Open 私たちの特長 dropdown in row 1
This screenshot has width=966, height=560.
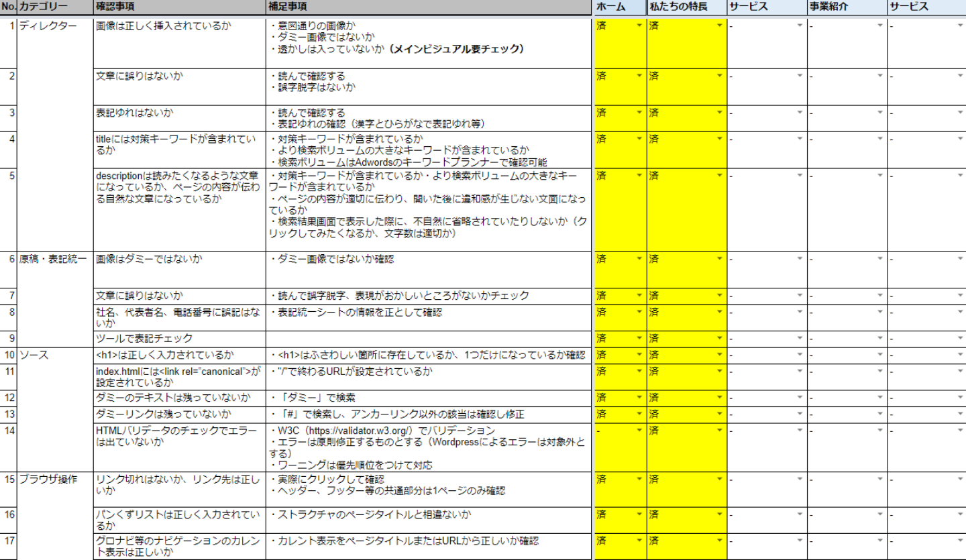click(x=720, y=25)
